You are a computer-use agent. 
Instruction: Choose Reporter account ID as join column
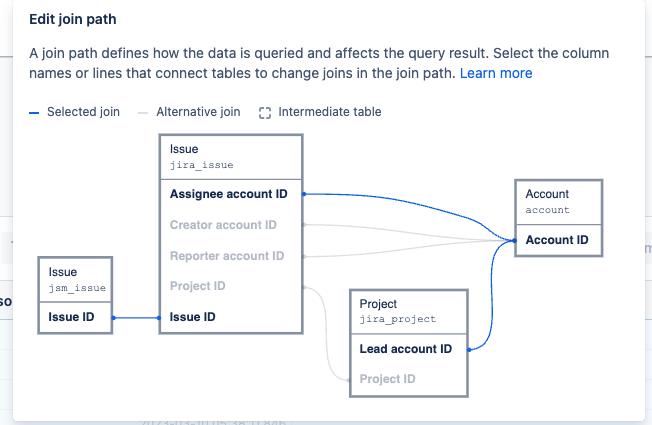[x=227, y=256]
